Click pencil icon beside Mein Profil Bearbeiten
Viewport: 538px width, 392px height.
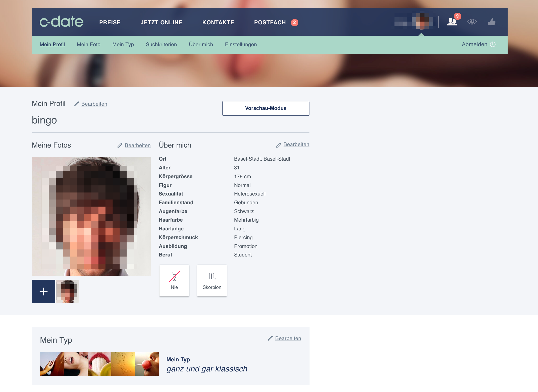(77, 104)
